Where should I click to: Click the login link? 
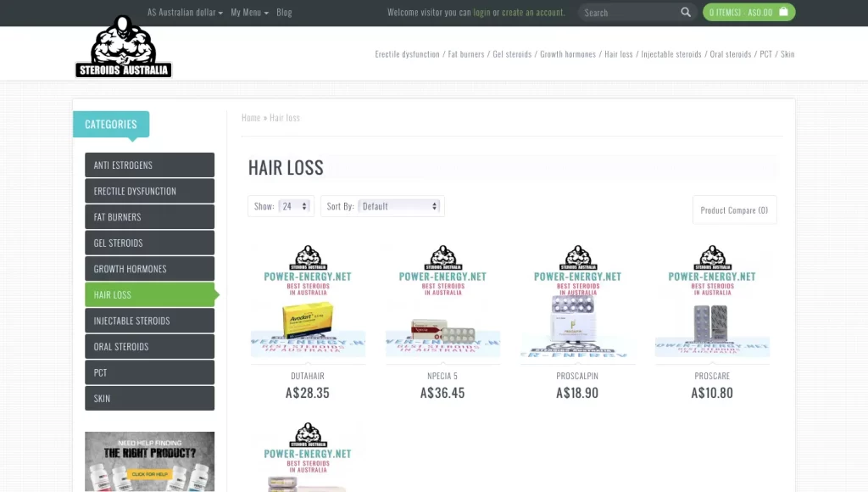[x=481, y=12]
